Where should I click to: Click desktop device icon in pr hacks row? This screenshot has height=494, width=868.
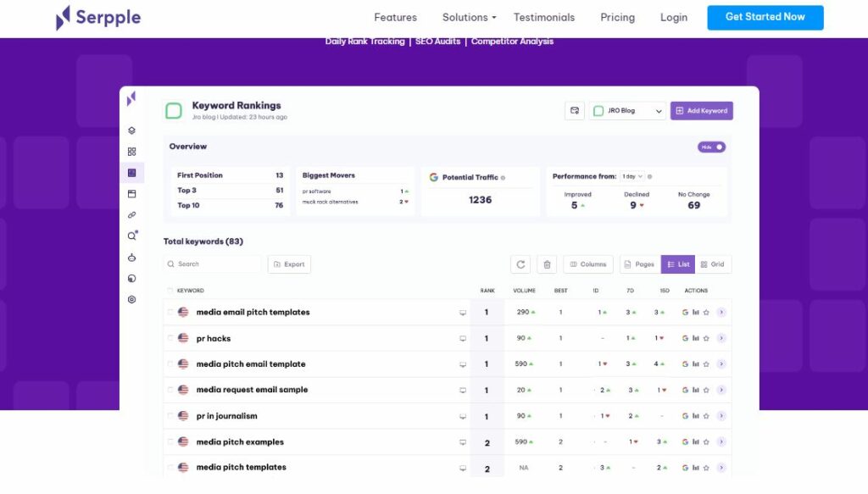click(x=463, y=339)
